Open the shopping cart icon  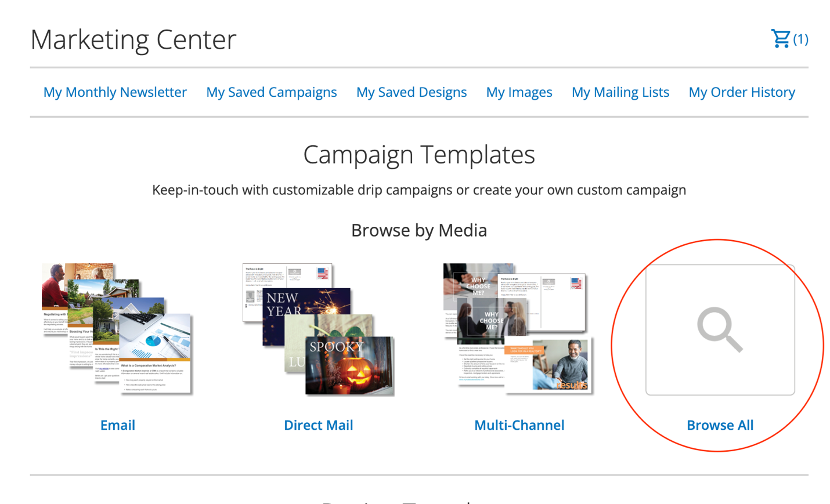[x=780, y=39]
